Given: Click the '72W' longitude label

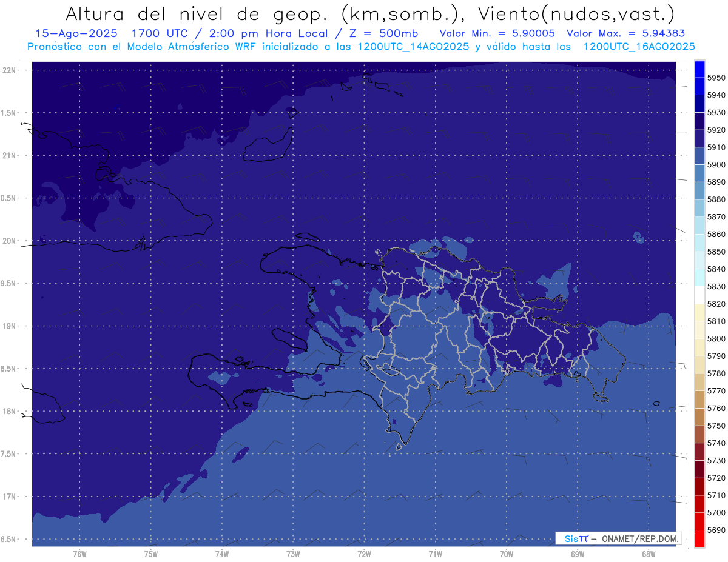Looking at the screenshot, I should (364, 553).
